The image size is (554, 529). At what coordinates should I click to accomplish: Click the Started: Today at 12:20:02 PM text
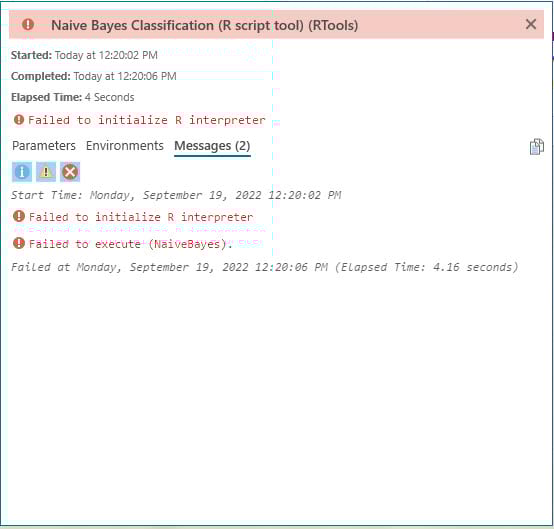pyautogui.click(x=84, y=55)
